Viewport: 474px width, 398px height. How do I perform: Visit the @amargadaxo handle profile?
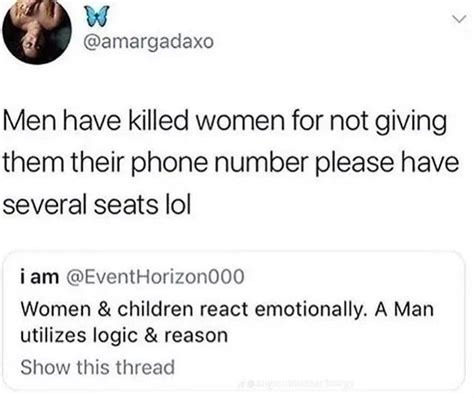pos(149,43)
